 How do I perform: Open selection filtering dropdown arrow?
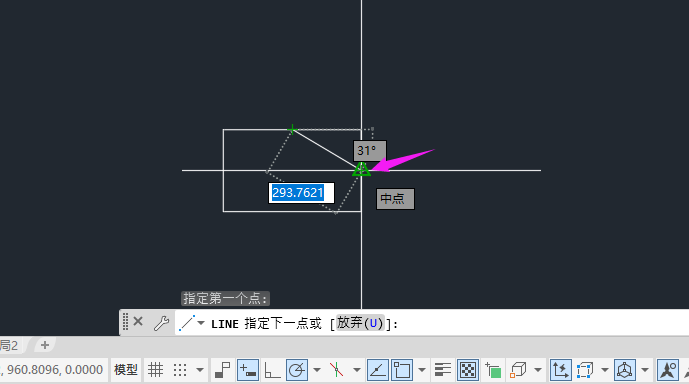pos(605,370)
